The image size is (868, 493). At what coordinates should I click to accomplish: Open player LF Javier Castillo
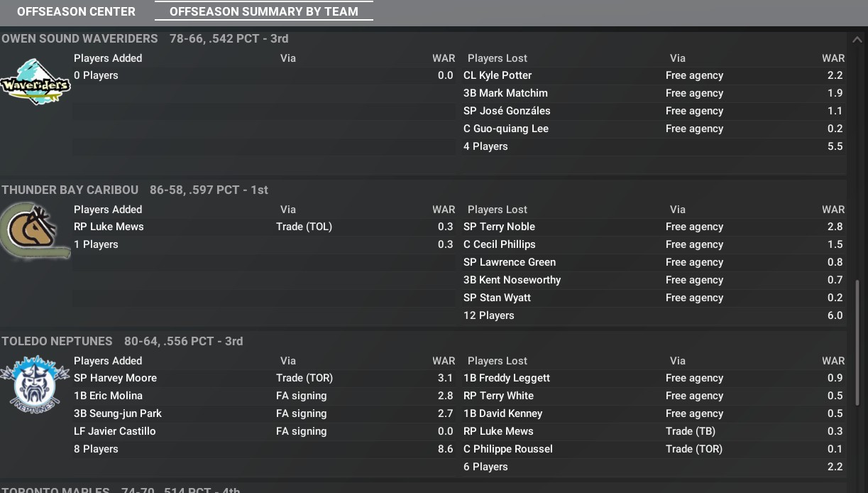(114, 431)
